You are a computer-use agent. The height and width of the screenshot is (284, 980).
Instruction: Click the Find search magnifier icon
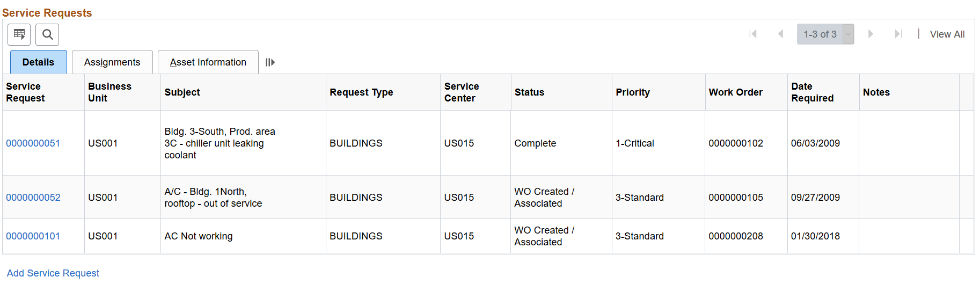(x=47, y=34)
